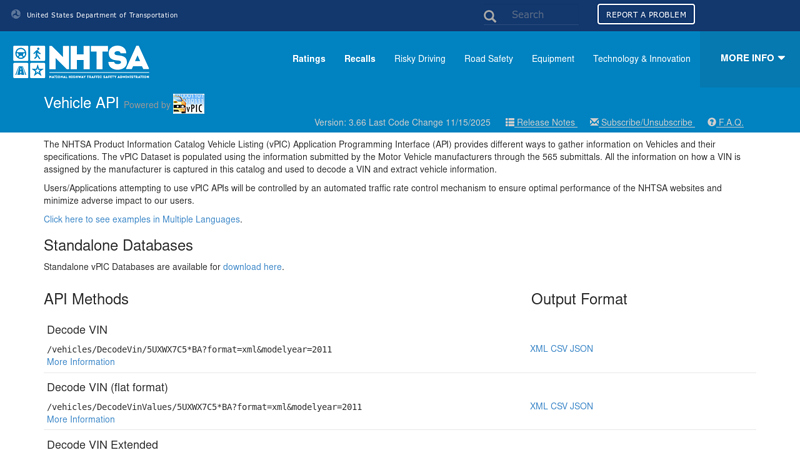This screenshot has height=450, width=800.
Task: Select CSV output for Decode VIN
Action: tap(559, 348)
